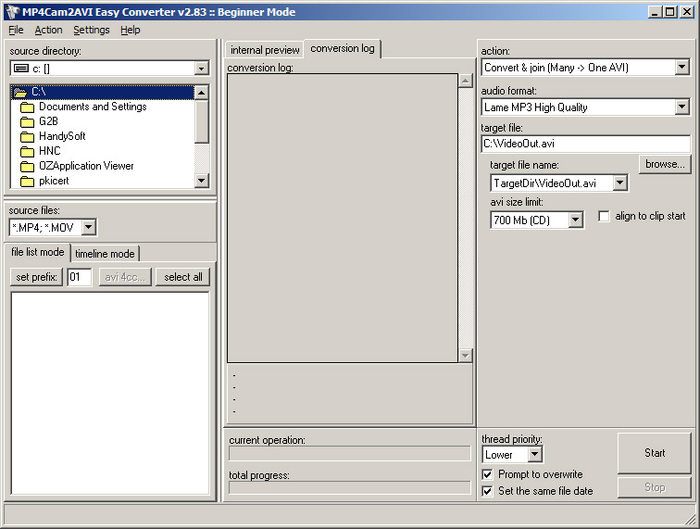Click the set prefix button
Screen dimensions: 700x529
click(36, 277)
